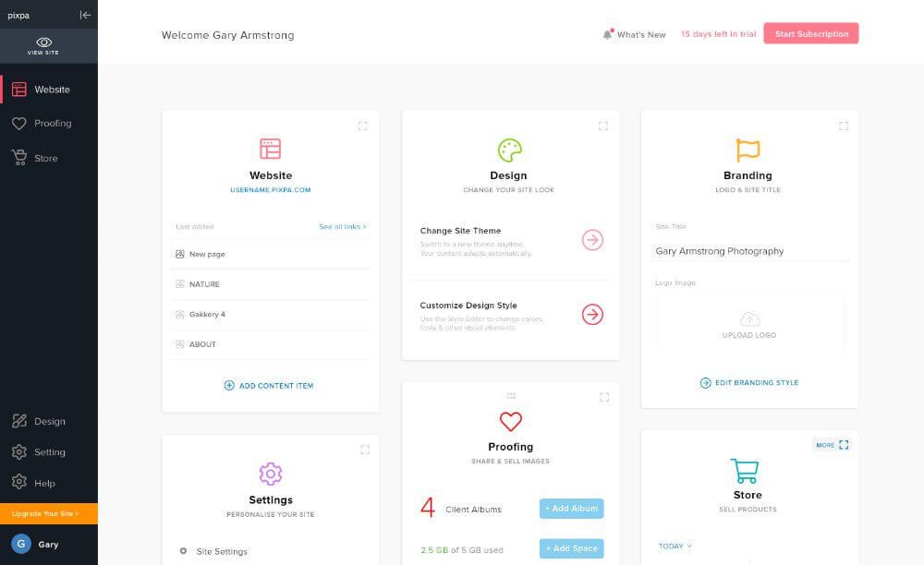Screen dimensions: 924x565
Task: Click the upload logo cloud icon
Action: point(749,319)
